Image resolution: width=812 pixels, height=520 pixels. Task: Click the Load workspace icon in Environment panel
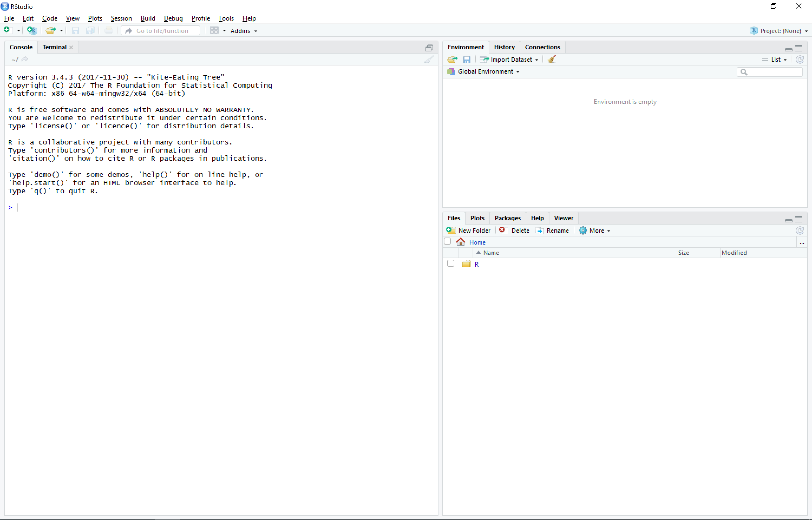453,59
